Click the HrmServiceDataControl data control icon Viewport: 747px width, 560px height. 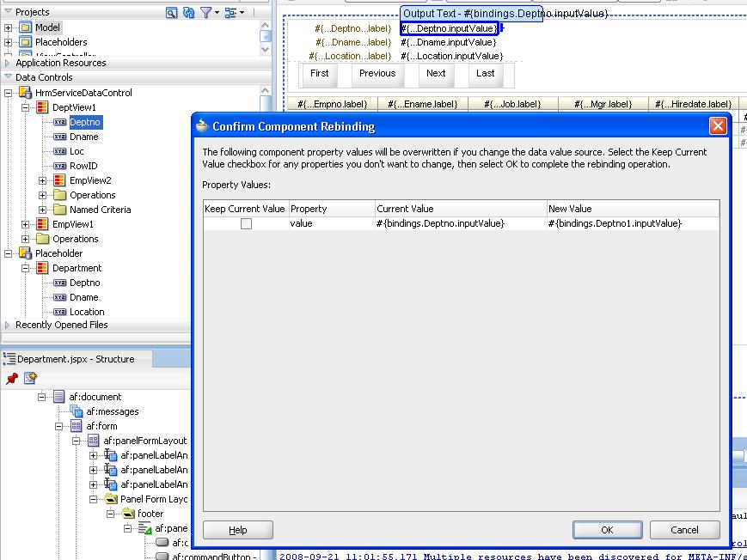[x=25, y=93]
